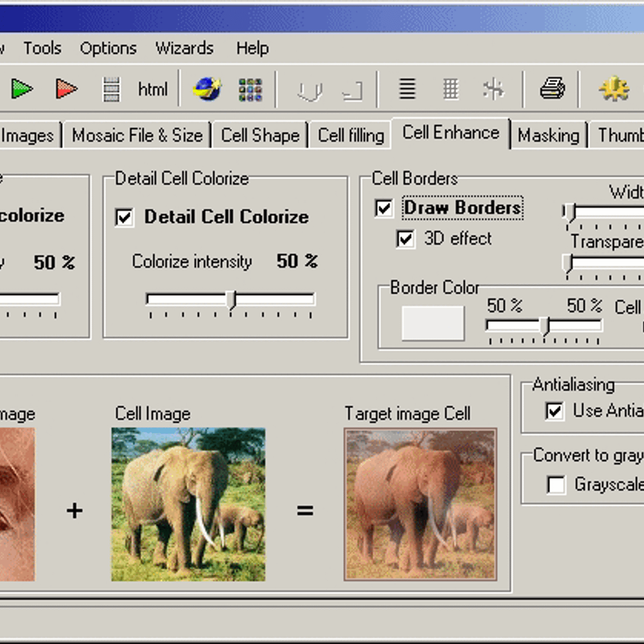Screen dimensions: 644x644
Task: Open the mosaic color grid icon
Action: coord(250,89)
